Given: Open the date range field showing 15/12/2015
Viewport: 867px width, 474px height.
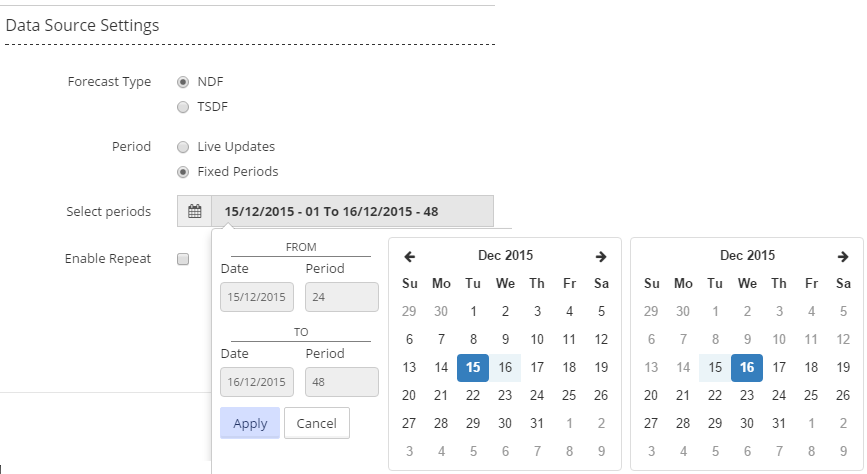Looking at the screenshot, I should pyautogui.click(x=352, y=211).
